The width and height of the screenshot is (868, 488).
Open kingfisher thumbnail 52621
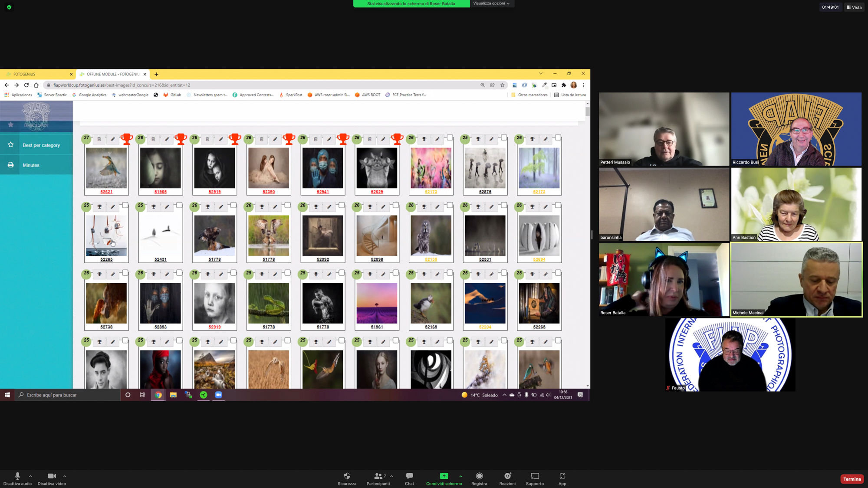point(106,168)
